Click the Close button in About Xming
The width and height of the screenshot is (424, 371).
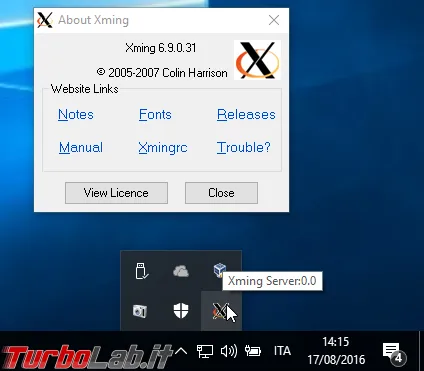[221, 193]
